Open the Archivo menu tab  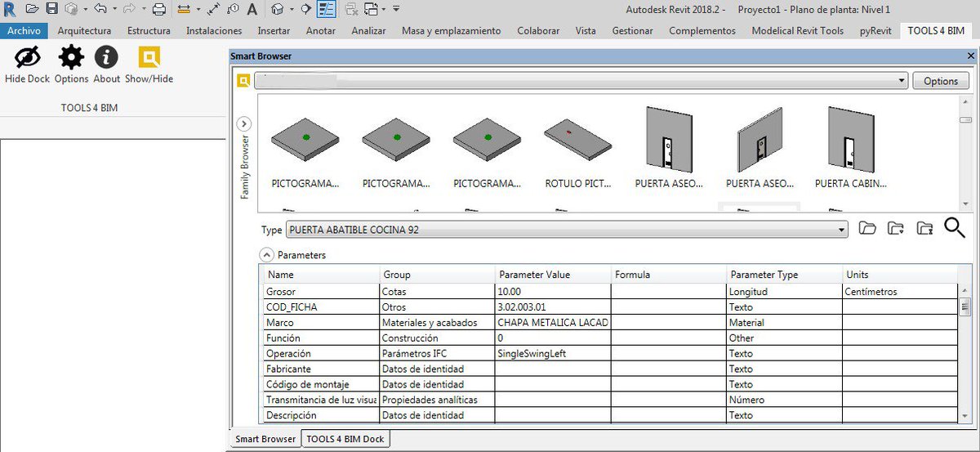pyautogui.click(x=24, y=30)
